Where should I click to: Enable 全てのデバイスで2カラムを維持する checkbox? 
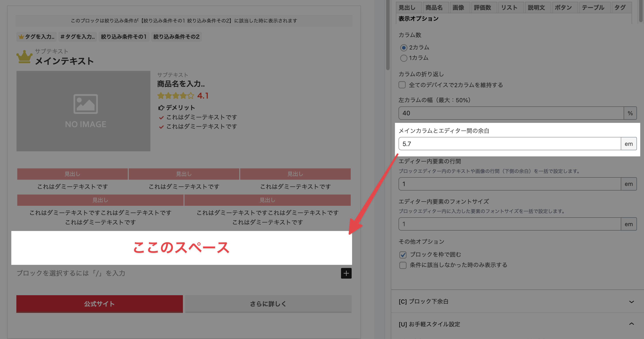point(402,85)
